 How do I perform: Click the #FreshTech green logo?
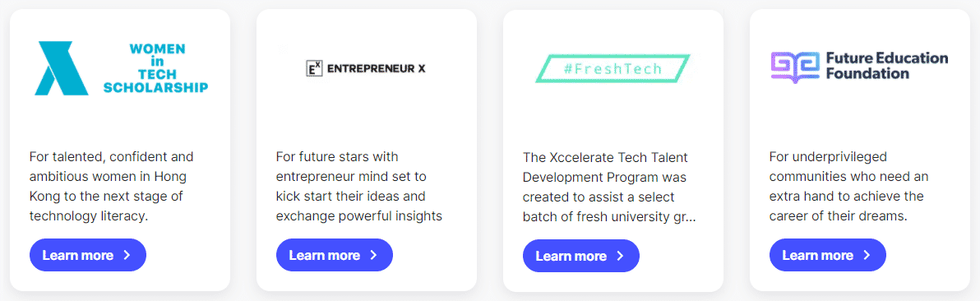pyautogui.click(x=612, y=68)
